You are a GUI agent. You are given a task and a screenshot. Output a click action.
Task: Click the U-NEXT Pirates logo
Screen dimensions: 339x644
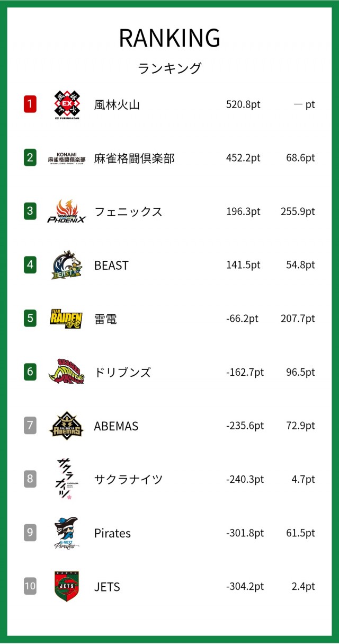coord(67,533)
